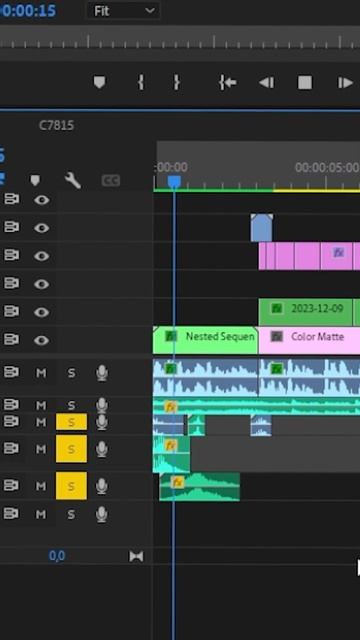The width and height of the screenshot is (360, 640).
Task: Click the bowtie icon beside the 0,0 value
Action: [x=136, y=556]
